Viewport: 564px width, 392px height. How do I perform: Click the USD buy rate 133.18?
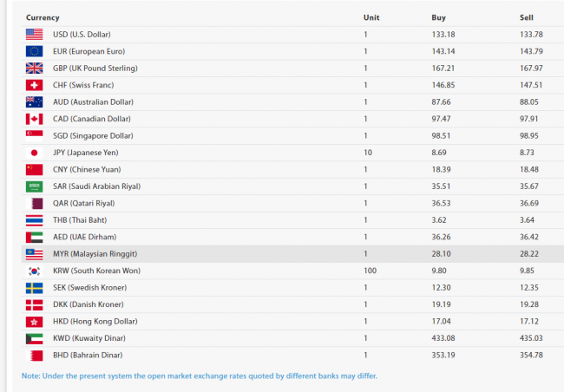[443, 34]
